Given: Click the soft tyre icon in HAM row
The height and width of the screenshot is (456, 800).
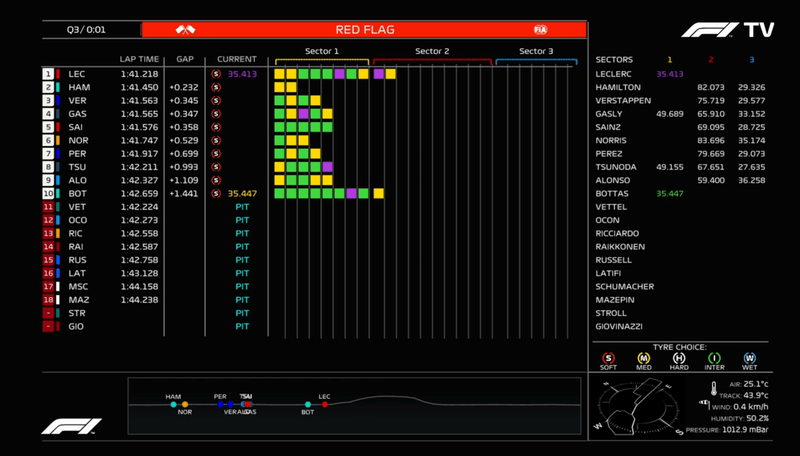Looking at the screenshot, I should coord(216,87).
